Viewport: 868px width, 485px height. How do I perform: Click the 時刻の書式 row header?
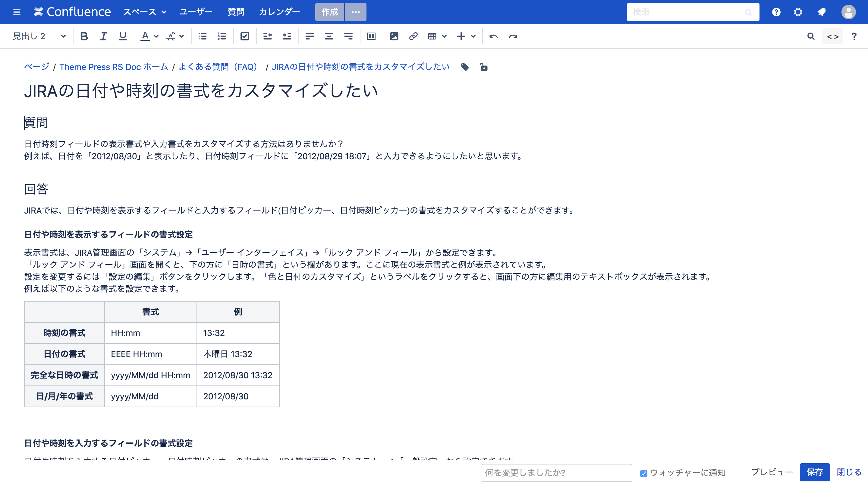[x=64, y=333]
